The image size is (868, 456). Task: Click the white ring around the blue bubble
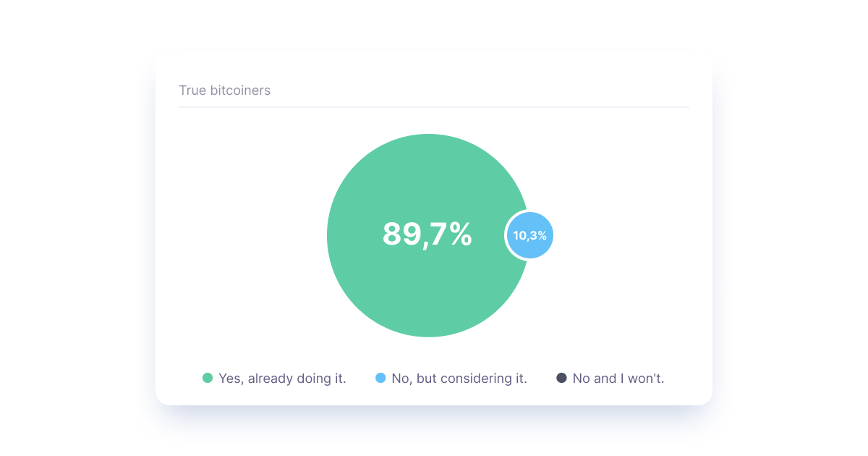[506, 235]
